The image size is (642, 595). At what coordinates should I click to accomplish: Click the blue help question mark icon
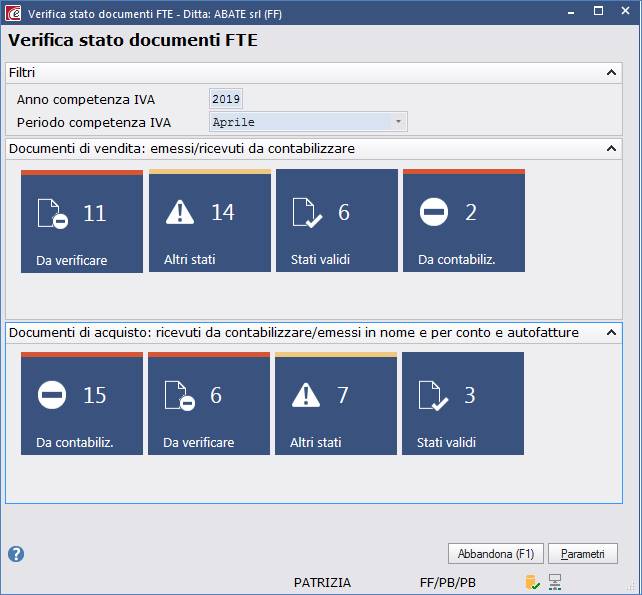pyautogui.click(x=16, y=554)
